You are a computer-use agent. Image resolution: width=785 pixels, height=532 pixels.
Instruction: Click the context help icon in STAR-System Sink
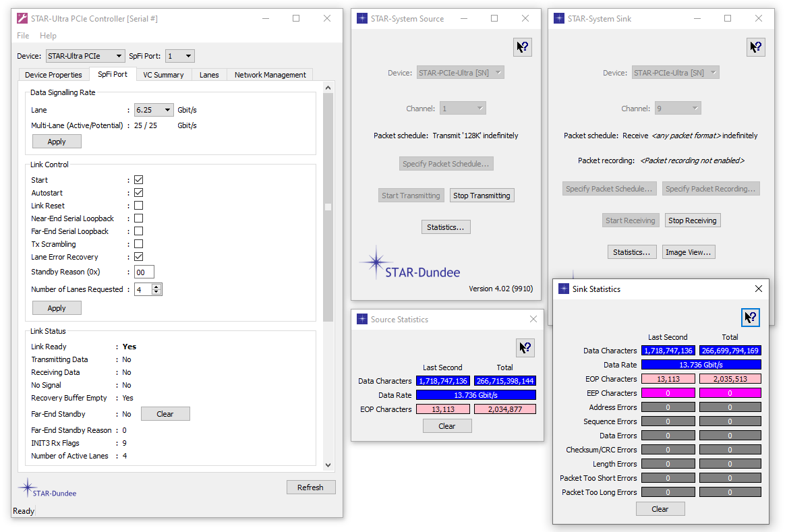756,48
